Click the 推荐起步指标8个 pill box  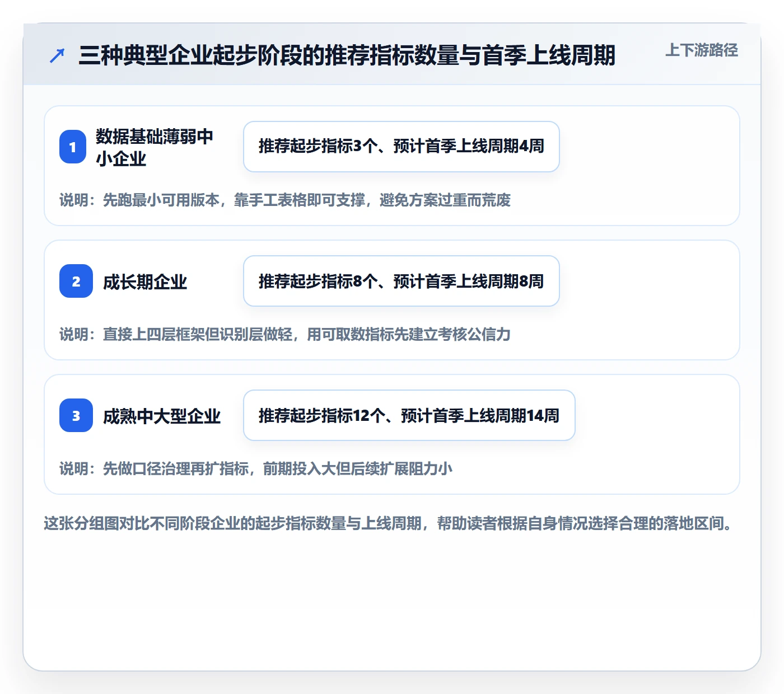point(402,281)
